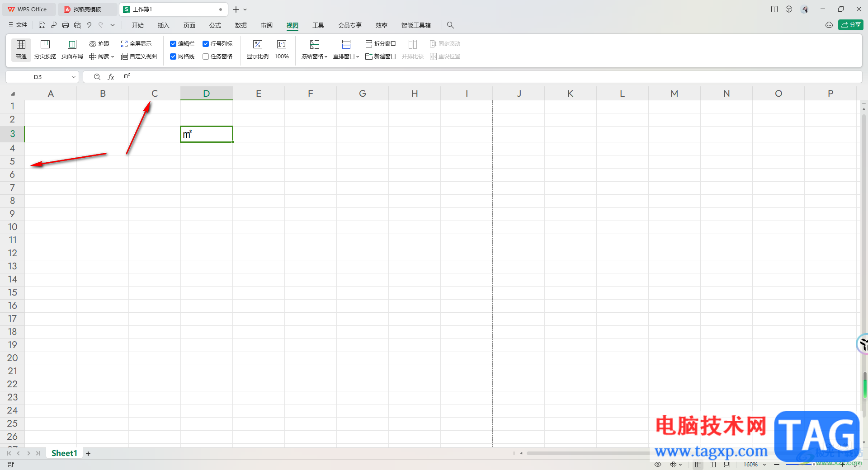Click the Share (分享) button

coord(851,25)
